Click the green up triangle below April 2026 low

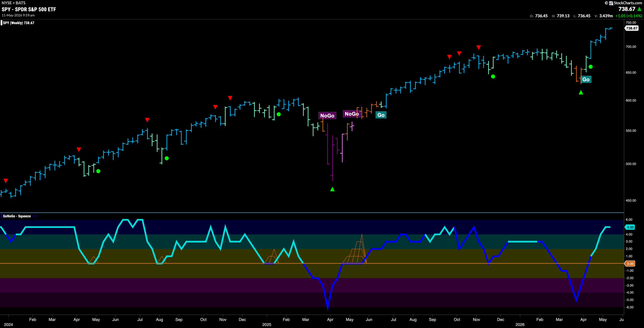581,92
